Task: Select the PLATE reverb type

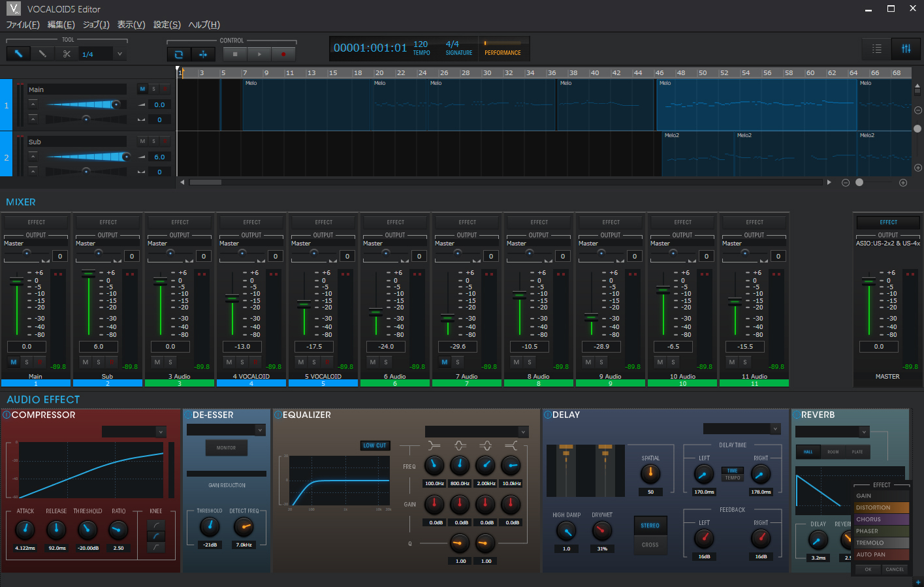Action: [857, 452]
